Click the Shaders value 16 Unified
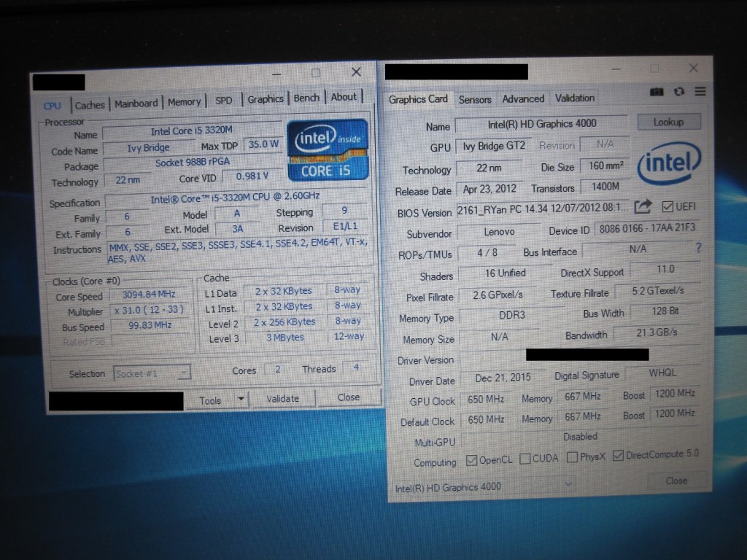Image resolution: width=747 pixels, height=560 pixels. pos(505,273)
